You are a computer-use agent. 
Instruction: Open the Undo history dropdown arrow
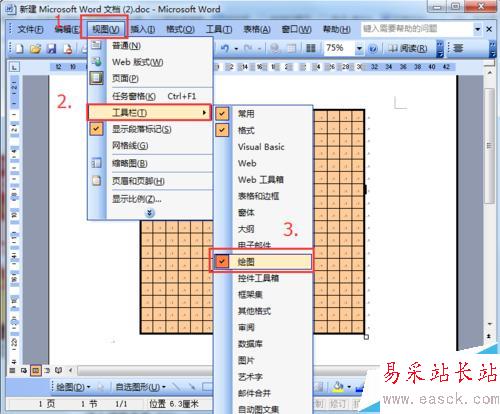pyautogui.click(x=236, y=49)
